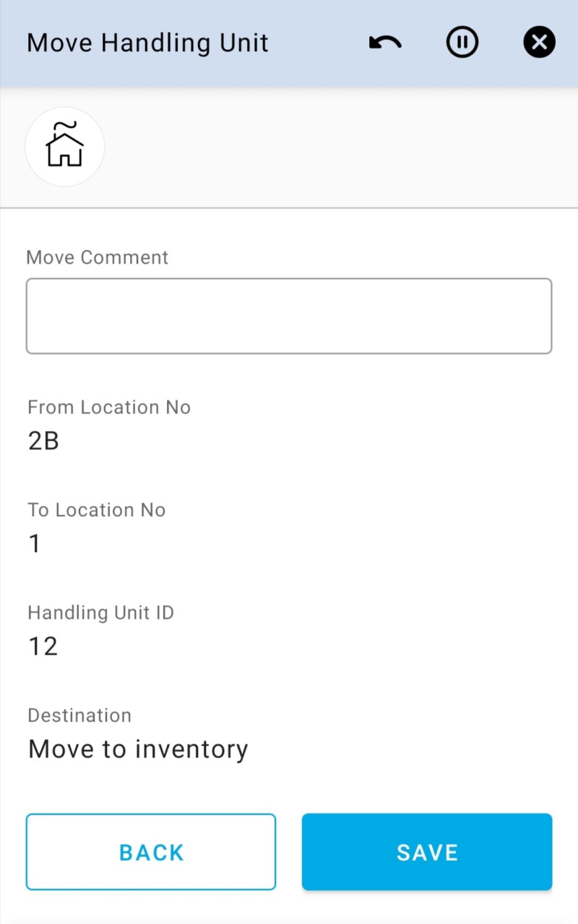Click the Move Comment label
The height and width of the screenshot is (924, 578).
click(98, 258)
